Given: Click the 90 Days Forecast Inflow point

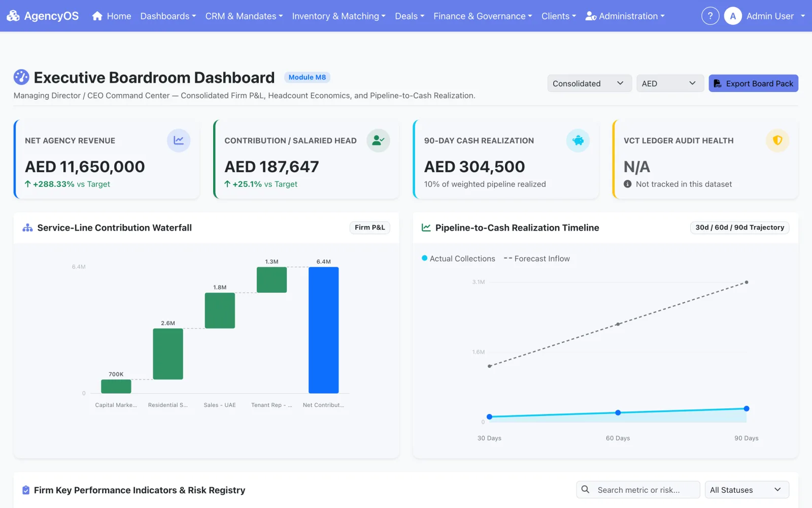Looking at the screenshot, I should [747, 282].
